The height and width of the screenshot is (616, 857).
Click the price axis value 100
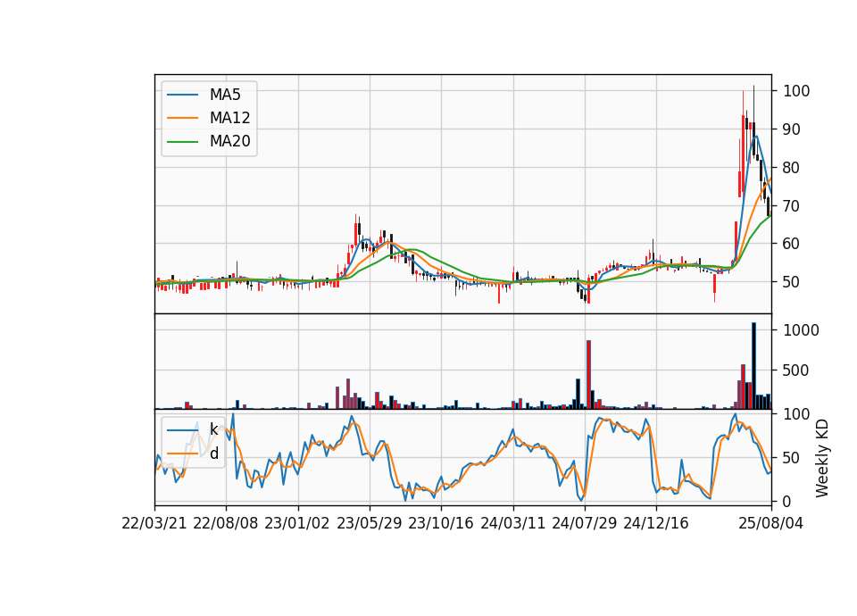tap(796, 91)
